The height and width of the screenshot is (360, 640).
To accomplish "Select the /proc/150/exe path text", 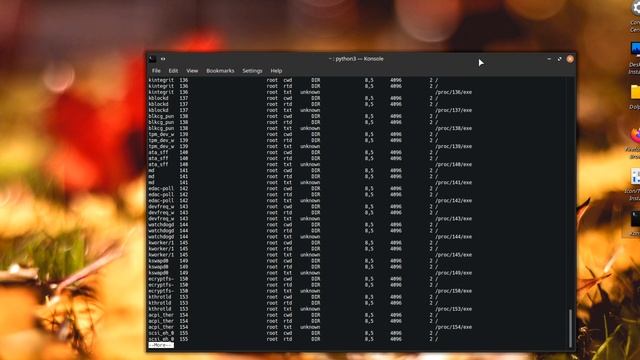I will (453, 291).
